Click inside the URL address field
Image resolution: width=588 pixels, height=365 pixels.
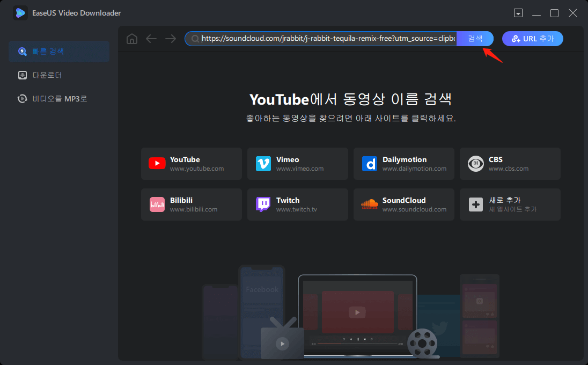tap(327, 39)
